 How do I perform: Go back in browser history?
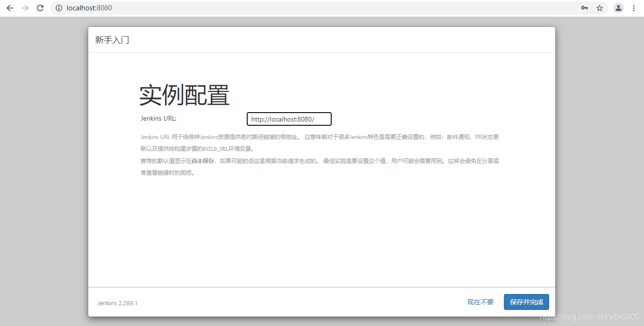point(9,8)
